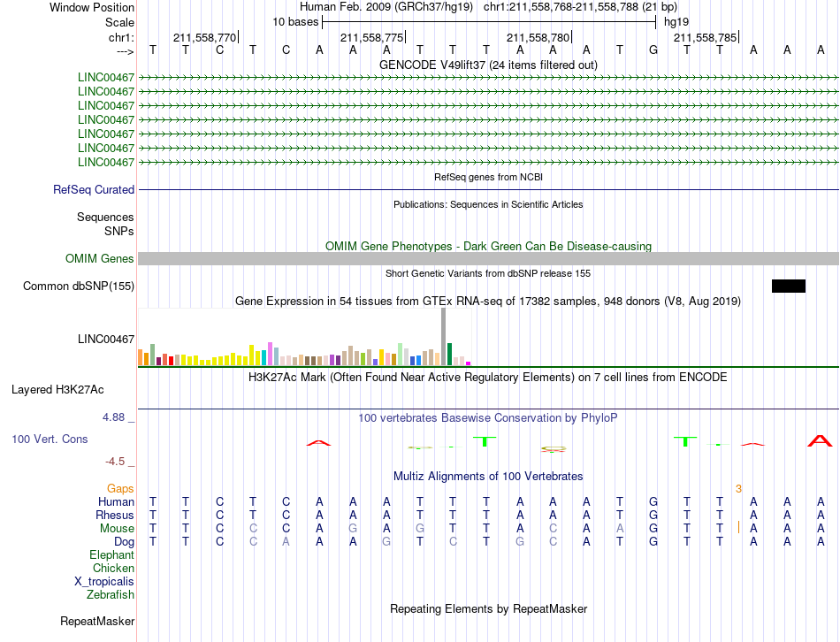Click the red PhyloP letter A at far right
The image size is (840, 642).
820,441
